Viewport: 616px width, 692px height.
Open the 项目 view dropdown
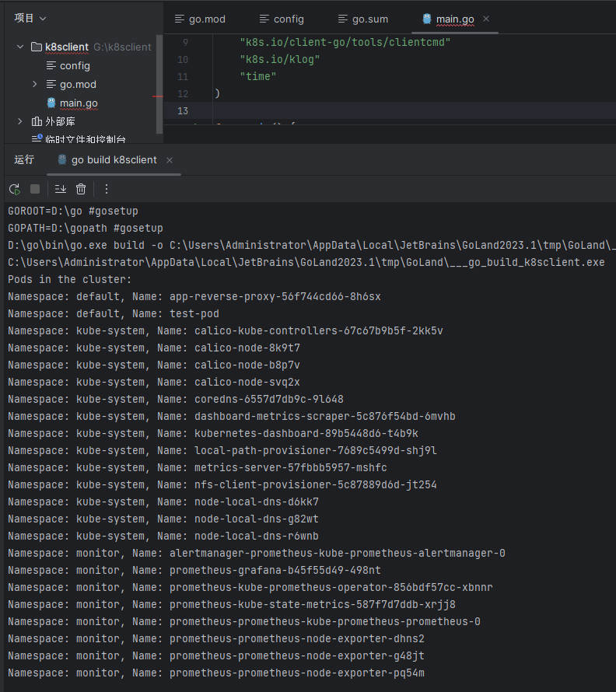[x=30, y=18]
